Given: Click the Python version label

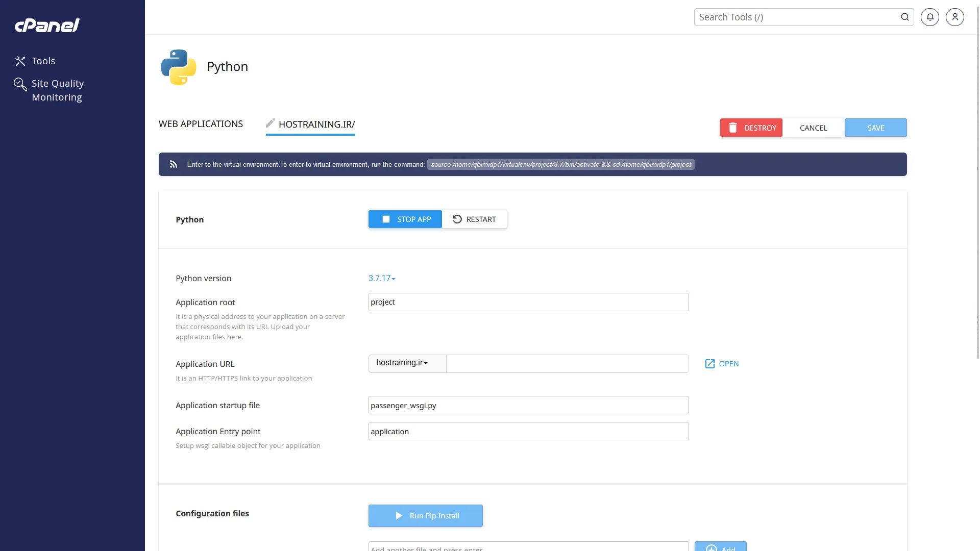Looking at the screenshot, I should point(203,278).
